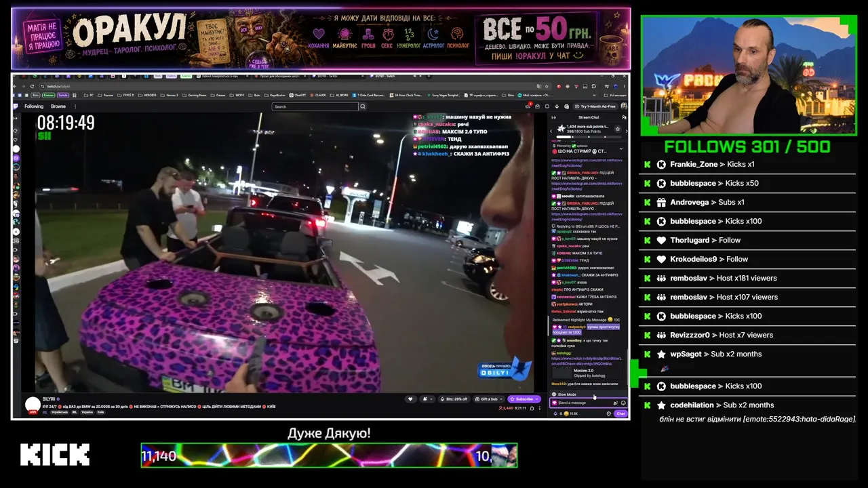Type in the Send a message chat box
Image resolution: width=868 pixels, height=488 pixels.
589,403
